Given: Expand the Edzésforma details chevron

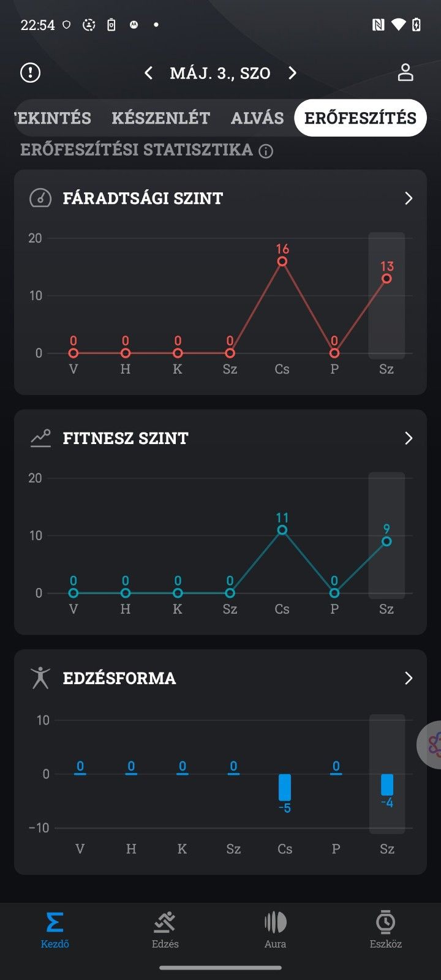Looking at the screenshot, I should [409, 678].
